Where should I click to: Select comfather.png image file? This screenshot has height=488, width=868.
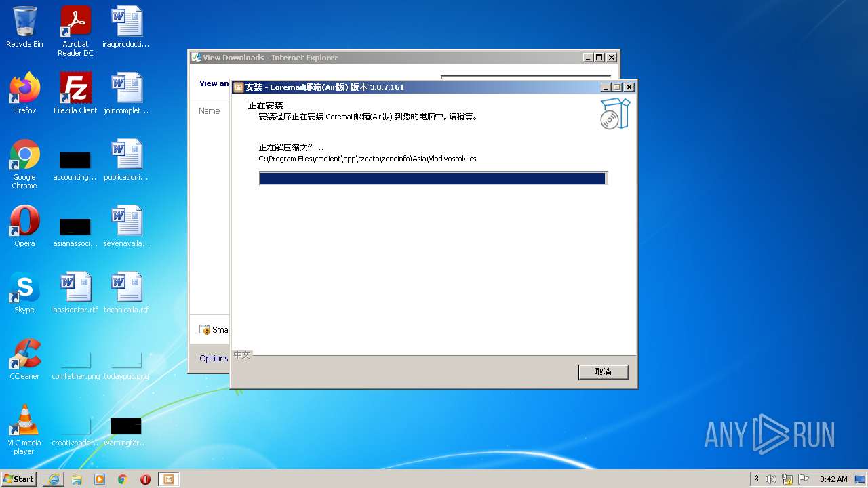click(x=75, y=365)
